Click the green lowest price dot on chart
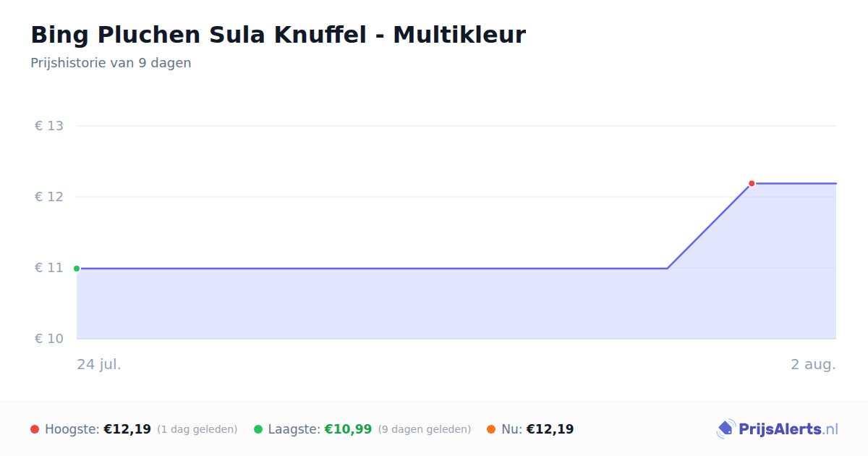 click(x=77, y=269)
